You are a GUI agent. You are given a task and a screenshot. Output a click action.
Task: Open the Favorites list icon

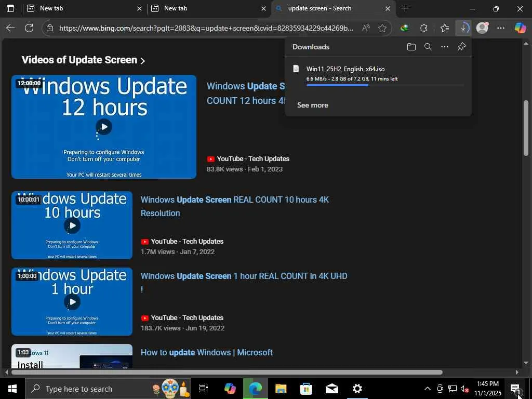445,28
